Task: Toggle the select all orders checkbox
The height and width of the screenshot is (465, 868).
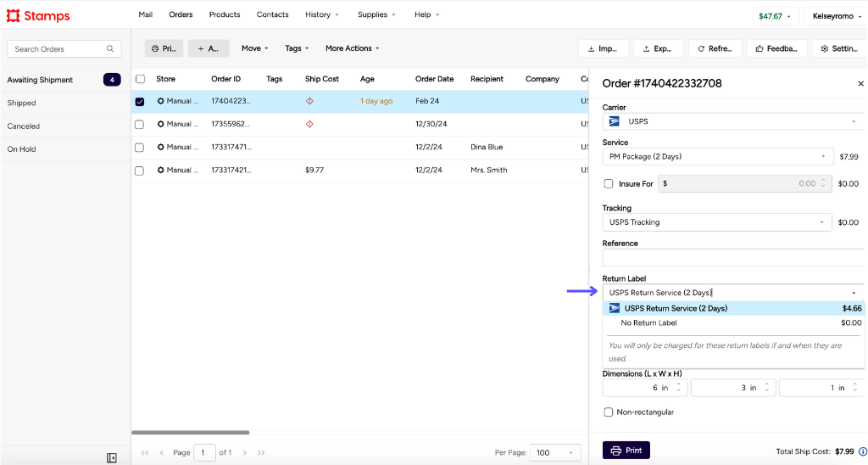Action: point(140,79)
